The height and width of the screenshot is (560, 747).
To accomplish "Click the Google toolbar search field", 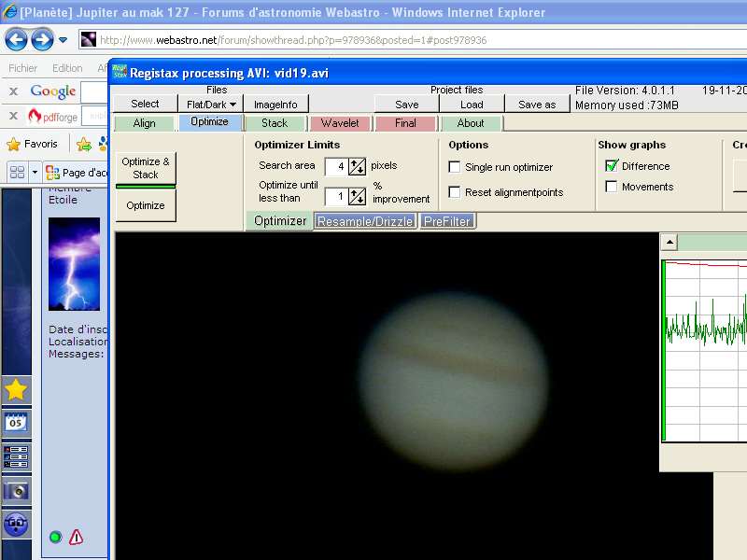I will tap(94, 91).
